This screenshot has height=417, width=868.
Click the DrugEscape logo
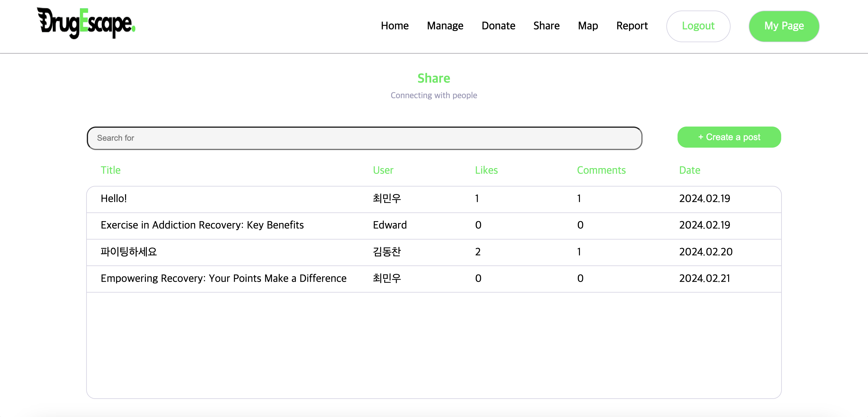point(86,23)
